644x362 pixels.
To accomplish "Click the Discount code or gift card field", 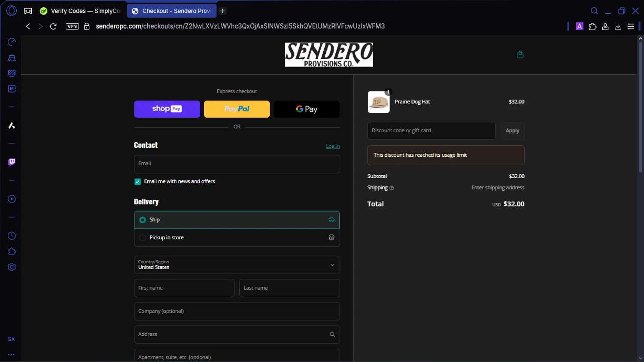I will click(431, 131).
